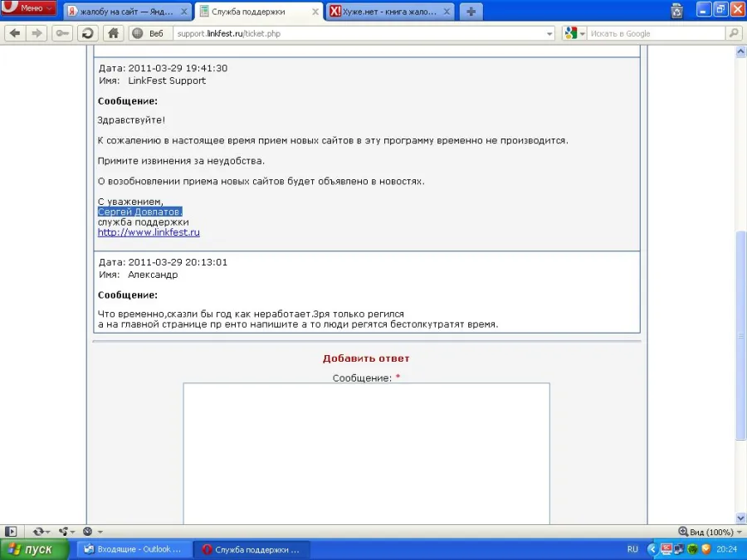Click the line 'Примите извинения за неудобства.'

pos(181,161)
